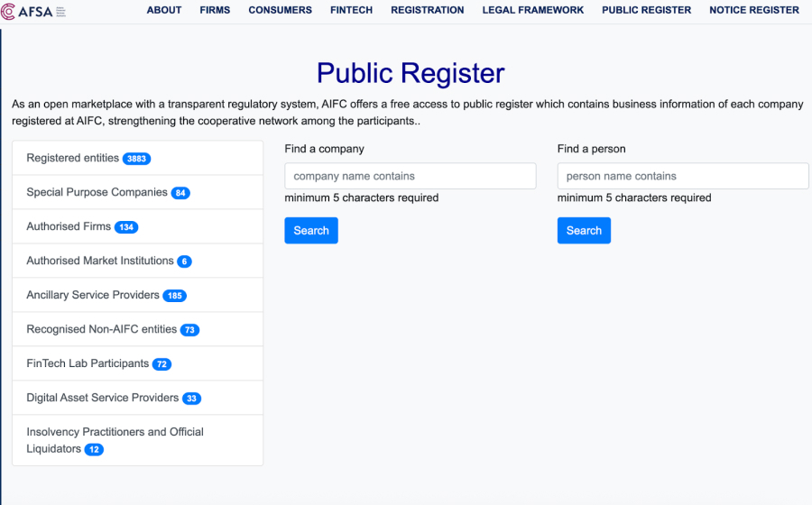Focus the person name input field

coord(682,177)
